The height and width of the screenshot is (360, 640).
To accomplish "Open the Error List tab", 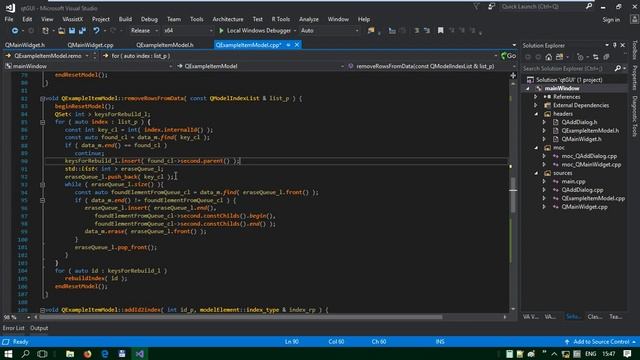I will (x=13, y=328).
